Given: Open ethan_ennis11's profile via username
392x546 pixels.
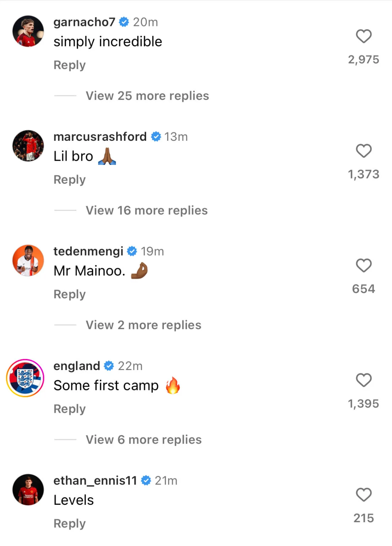Looking at the screenshot, I should [x=95, y=481].
